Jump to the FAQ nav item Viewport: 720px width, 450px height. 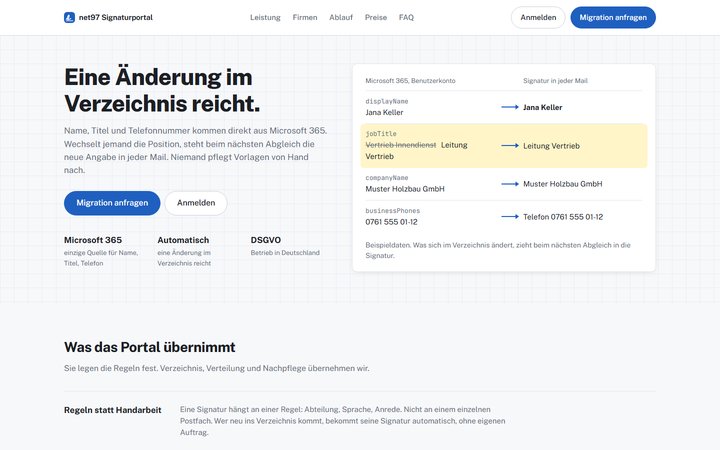click(x=406, y=17)
